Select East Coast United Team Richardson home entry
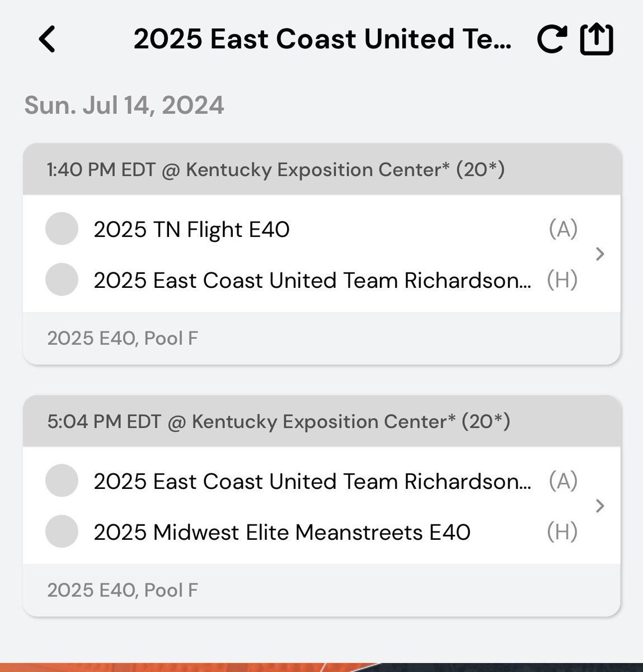The height and width of the screenshot is (672, 643). (x=313, y=280)
